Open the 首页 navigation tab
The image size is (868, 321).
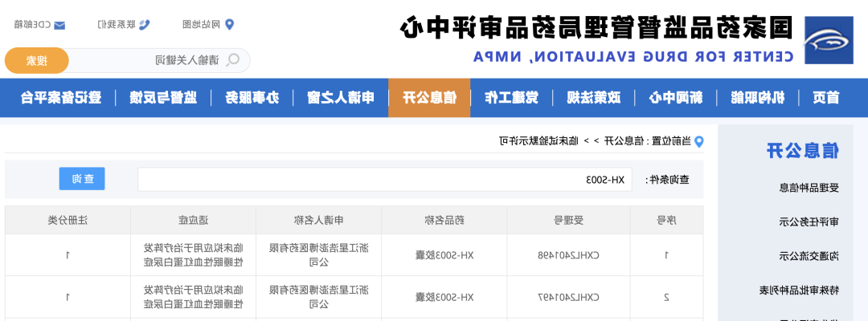coord(826,98)
